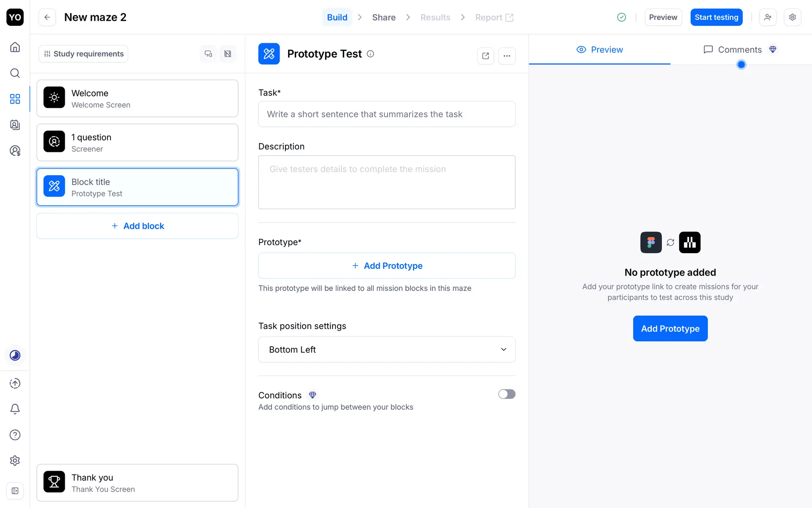Open the three-dots block options menu
Image resolution: width=812 pixels, height=508 pixels.
pyautogui.click(x=507, y=55)
